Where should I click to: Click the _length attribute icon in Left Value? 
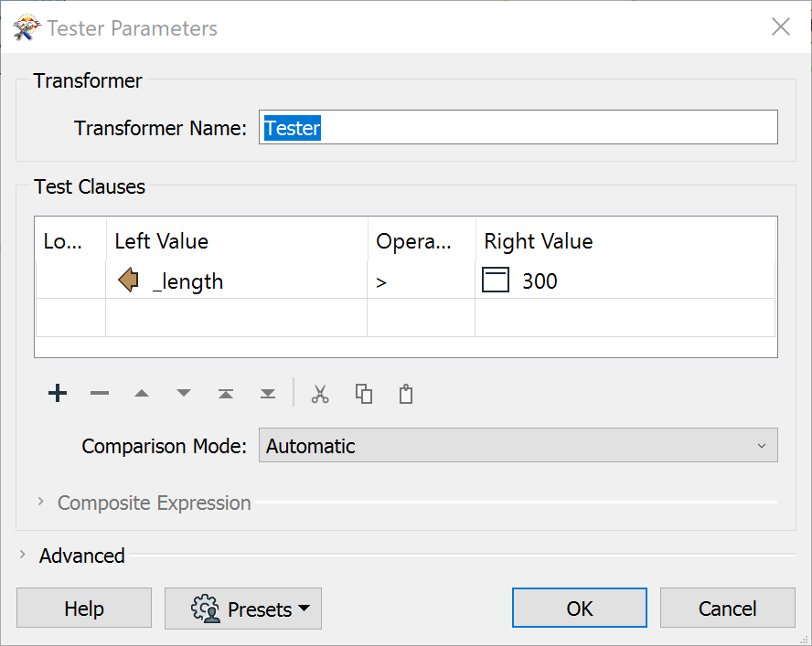[129, 281]
